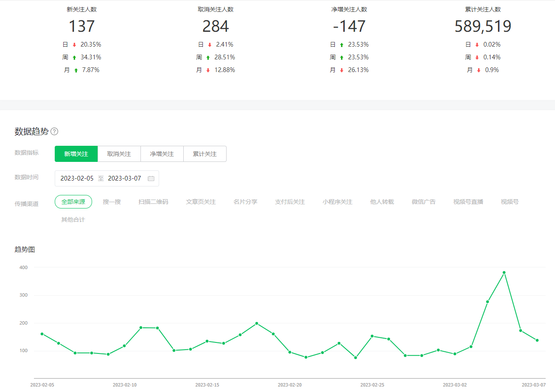Screen dimensions: 555x392
Task: Open the calendar icon in date field
Action: point(151,178)
